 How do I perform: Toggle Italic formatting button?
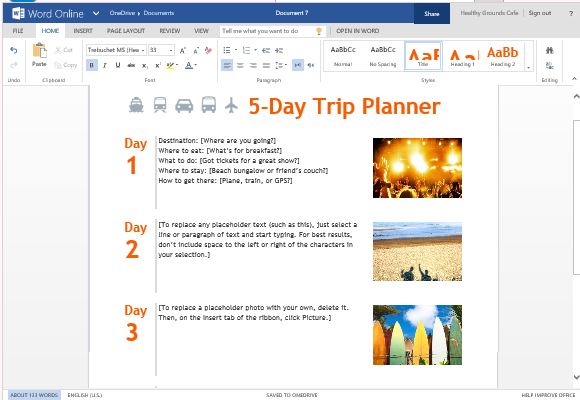click(x=105, y=65)
